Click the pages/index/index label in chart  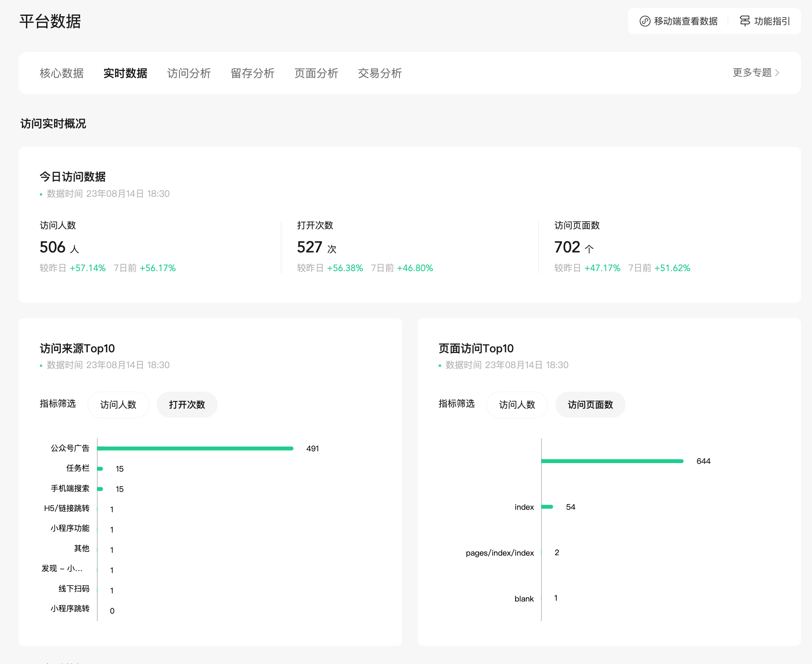coord(500,553)
